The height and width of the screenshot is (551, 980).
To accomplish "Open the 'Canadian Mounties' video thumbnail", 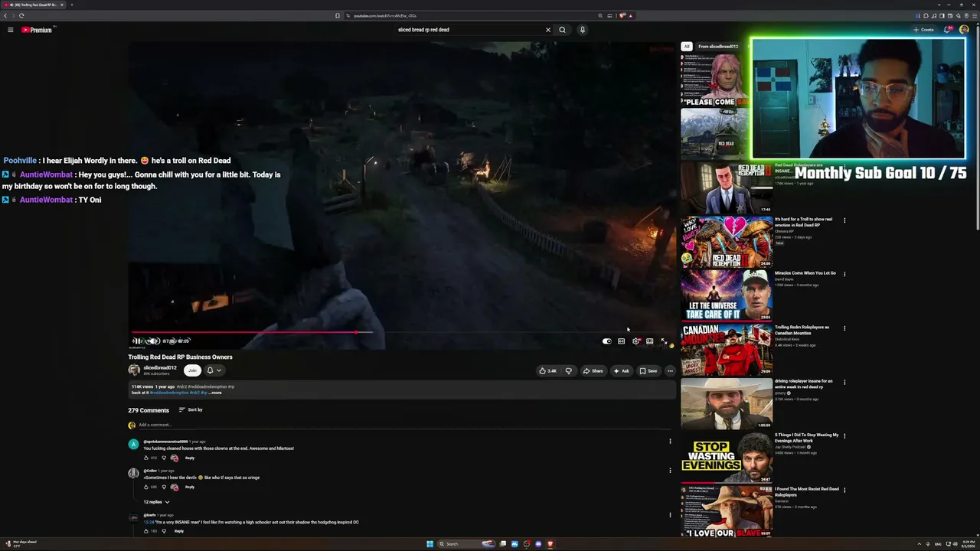I will point(727,350).
